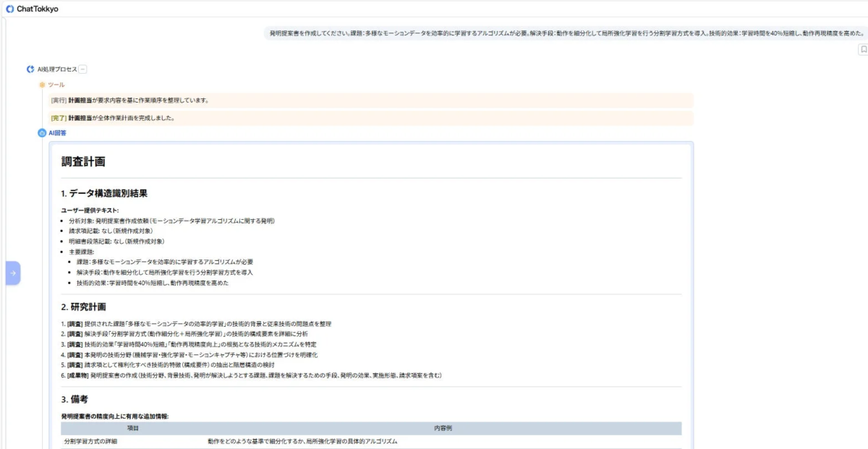The image size is (868, 449).
Task: Click the blue arrow sidebar icon on the left edge
Action: pyautogui.click(x=14, y=273)
